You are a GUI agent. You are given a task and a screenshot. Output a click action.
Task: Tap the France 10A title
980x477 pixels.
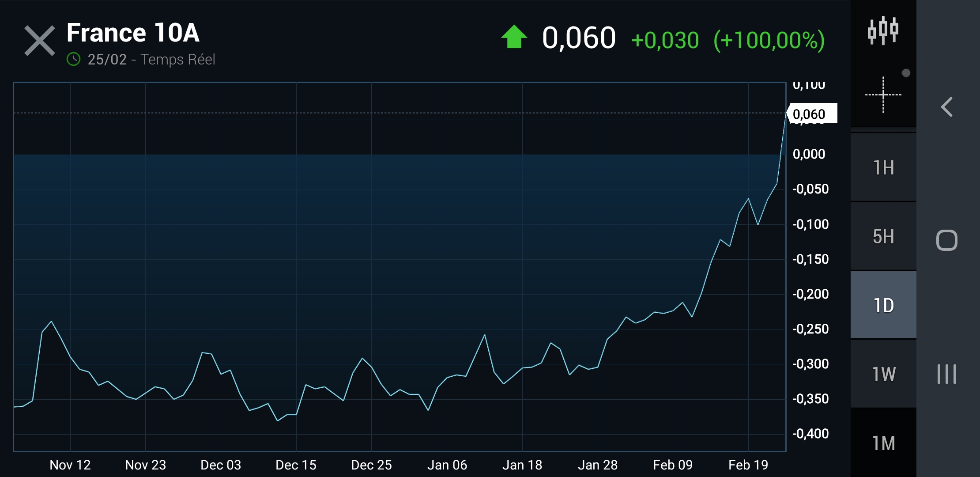pos(133,33)
